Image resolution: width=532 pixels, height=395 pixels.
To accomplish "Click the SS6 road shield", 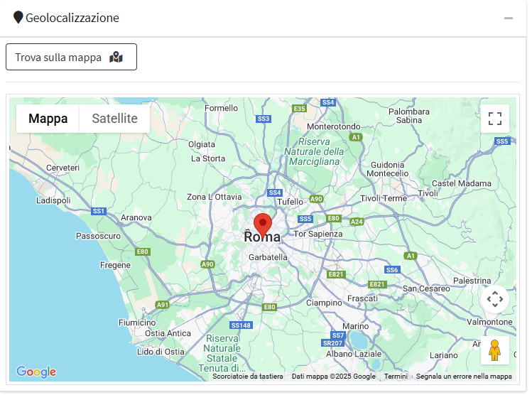I will [392, 270].
